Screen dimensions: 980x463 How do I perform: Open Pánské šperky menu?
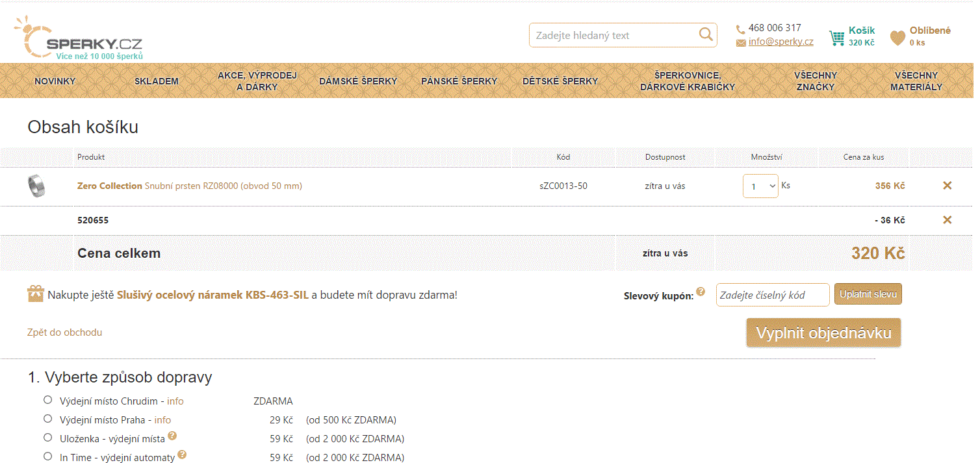pyautogui.click(x=459, y=81)
